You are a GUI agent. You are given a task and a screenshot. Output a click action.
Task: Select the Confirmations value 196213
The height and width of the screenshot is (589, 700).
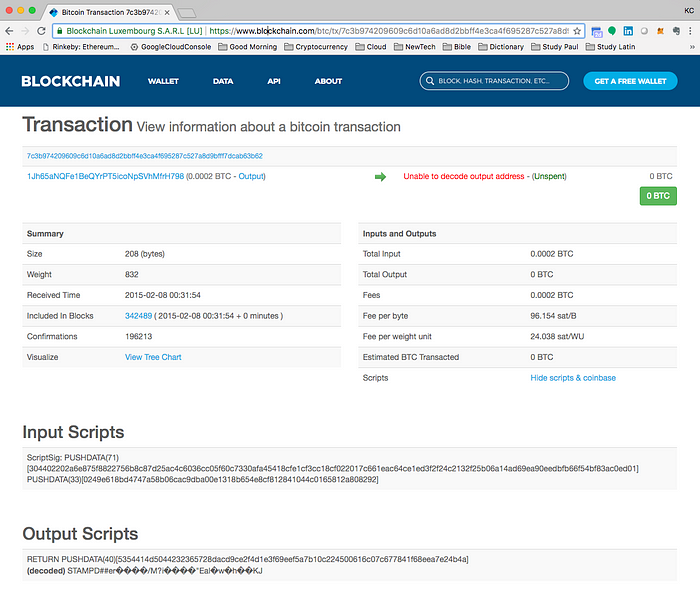(x=138, y=336)
